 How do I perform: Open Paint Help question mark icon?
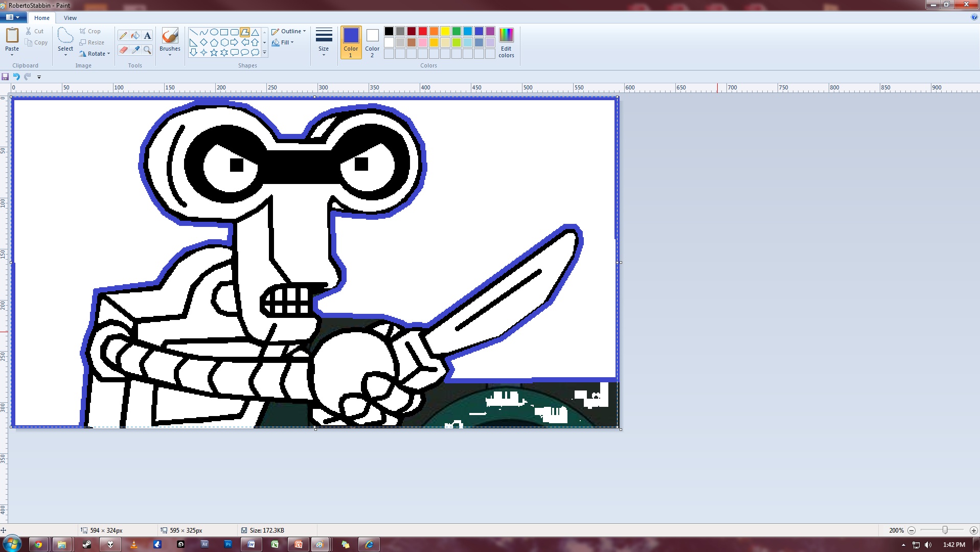(x=974, y=17)
